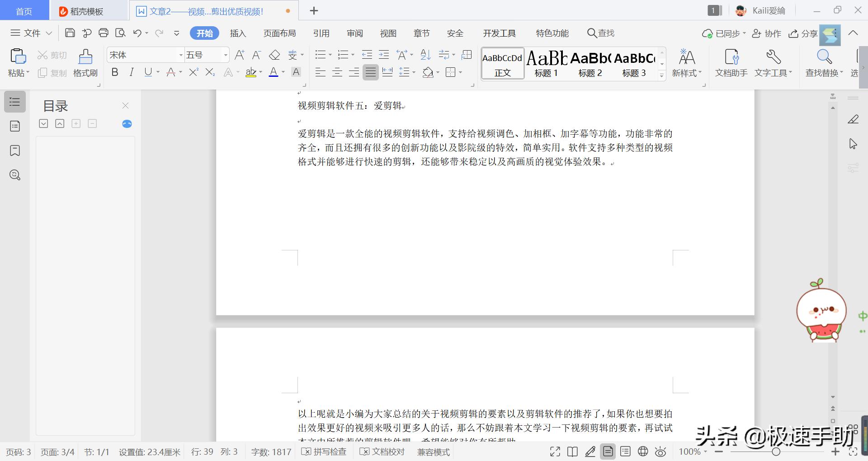Click the 新样式 icon
The width and height of the screenshot is (868, 461).
[x=687, y=63]
